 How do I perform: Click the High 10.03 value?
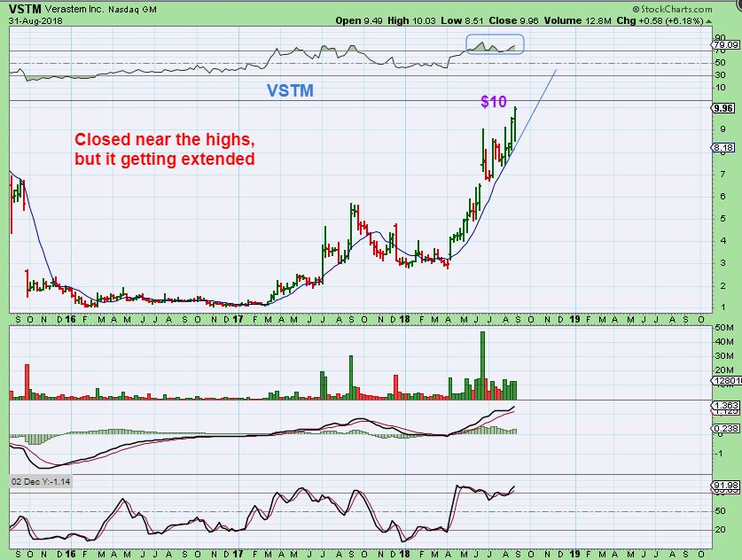[x=411, y=20]
